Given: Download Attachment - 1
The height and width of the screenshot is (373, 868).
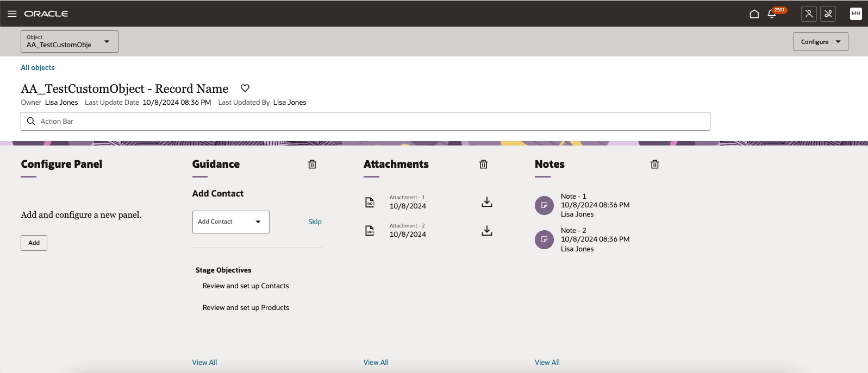Looking at the screenshot, I should click(487, 202).
